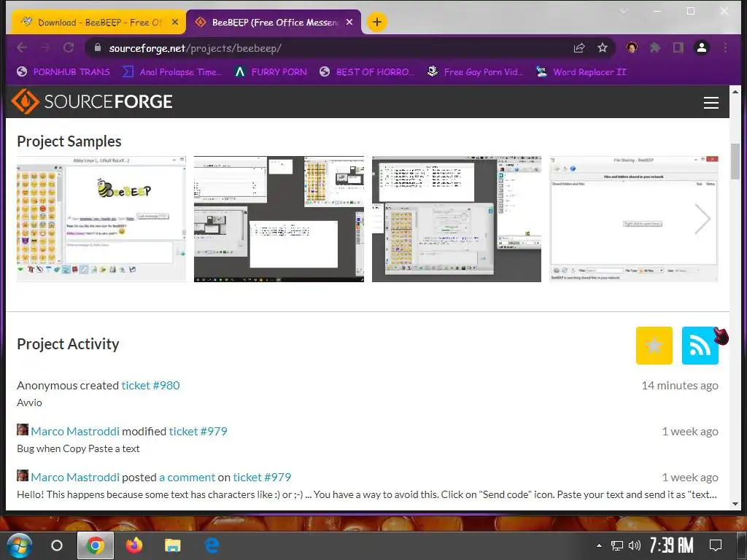Click the Project Samples heading
Screen dimensions: 747x560
[x=69, y=141]
